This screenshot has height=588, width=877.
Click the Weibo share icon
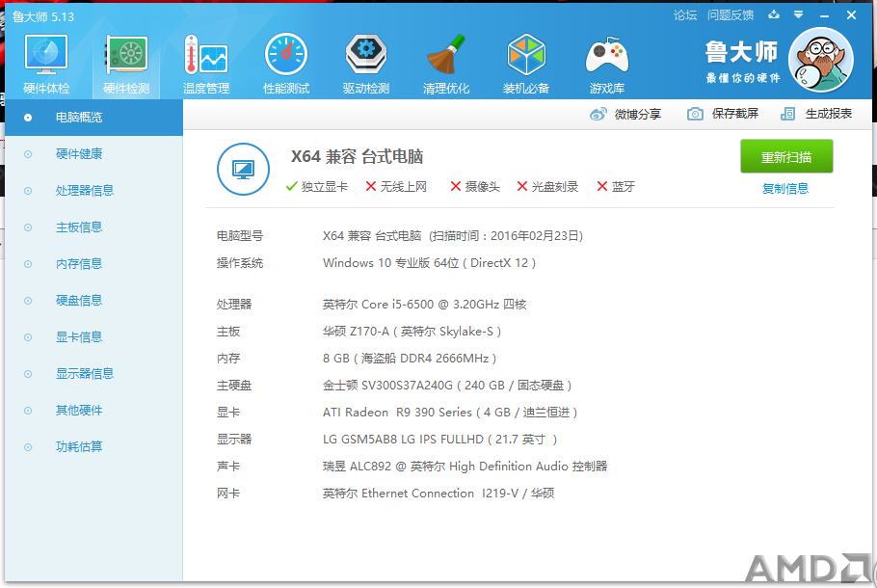pyautogui.click(x=598, y=114)
